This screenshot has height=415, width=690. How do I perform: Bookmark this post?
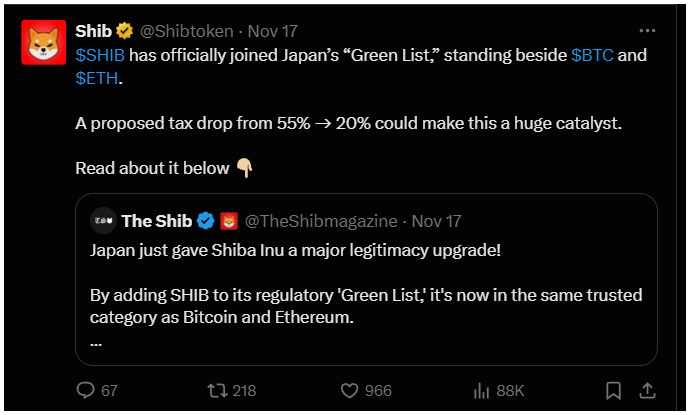(x=613, y=389)
